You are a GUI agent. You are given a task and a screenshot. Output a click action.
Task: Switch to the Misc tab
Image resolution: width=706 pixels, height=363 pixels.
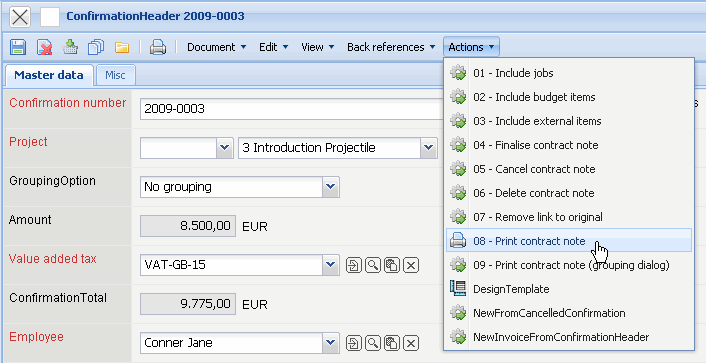click(115, 75)
